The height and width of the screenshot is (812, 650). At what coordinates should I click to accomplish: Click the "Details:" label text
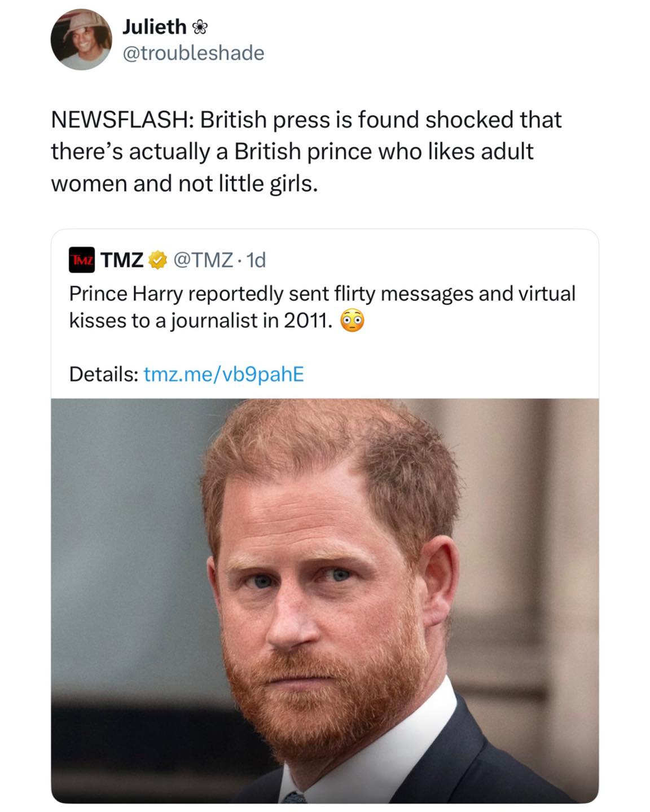103,374
